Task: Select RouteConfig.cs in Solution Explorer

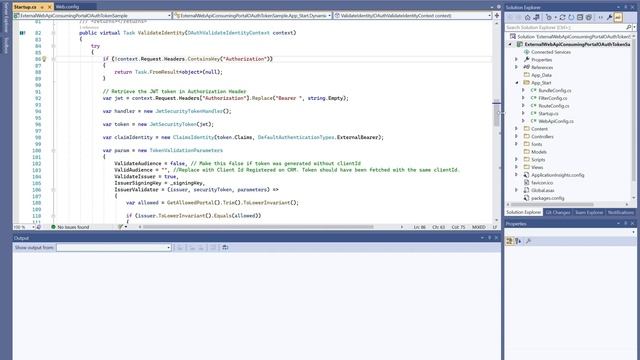Action: 553,106
